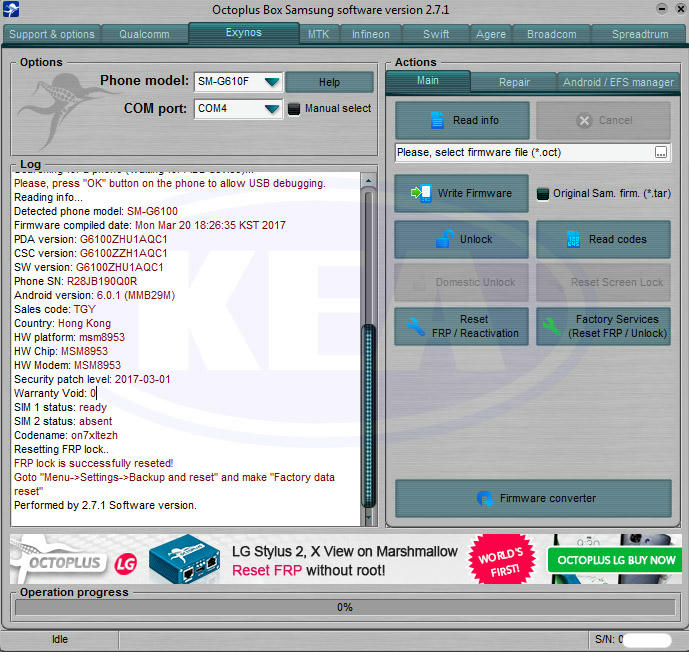The height and width of the screenshot is (652, 689).
Task: Switch to the Repair actions tab
Action: 514,82
